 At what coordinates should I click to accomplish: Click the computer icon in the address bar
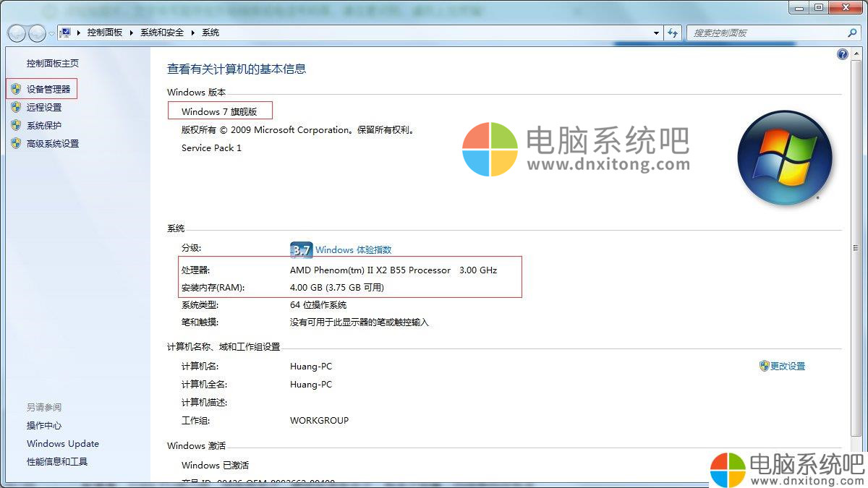[65, 33]
